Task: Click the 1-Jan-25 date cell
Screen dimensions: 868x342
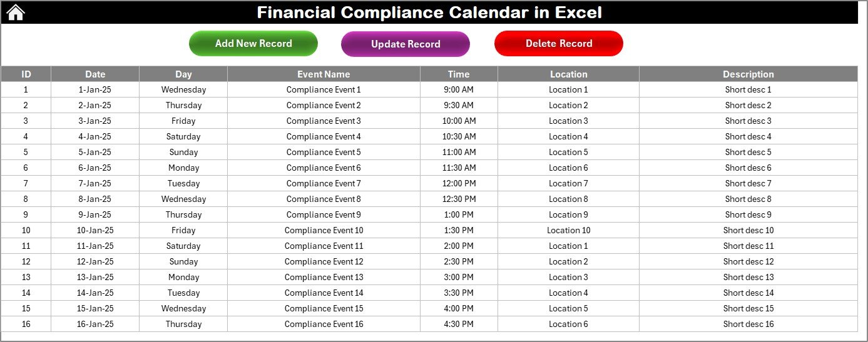Action: pos(95,89)
